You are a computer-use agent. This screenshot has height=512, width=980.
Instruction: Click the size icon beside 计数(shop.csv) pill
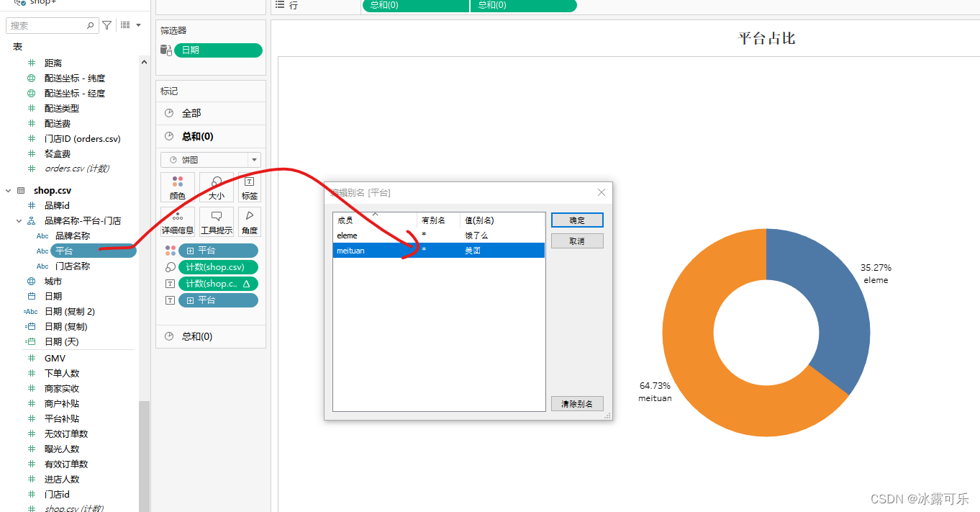pos(171,267)
